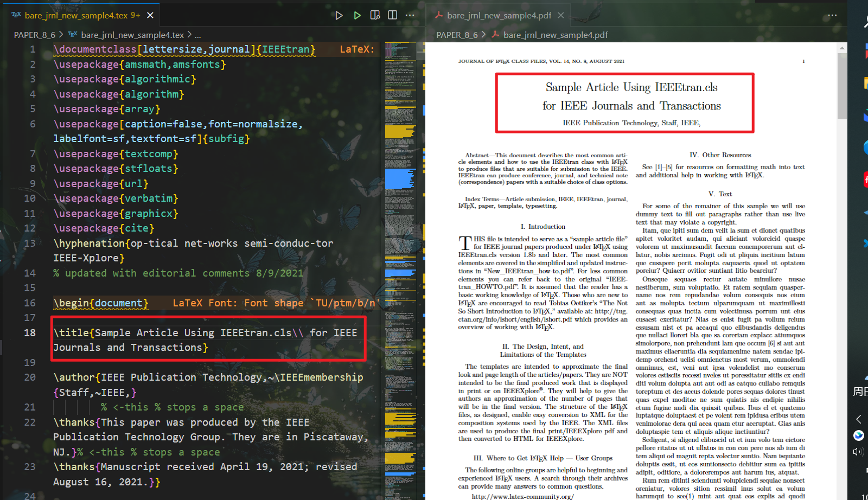Close the bare_jrnl_new_sample4.tex tab
The image size is (868, 500).
tap(150, 15)
